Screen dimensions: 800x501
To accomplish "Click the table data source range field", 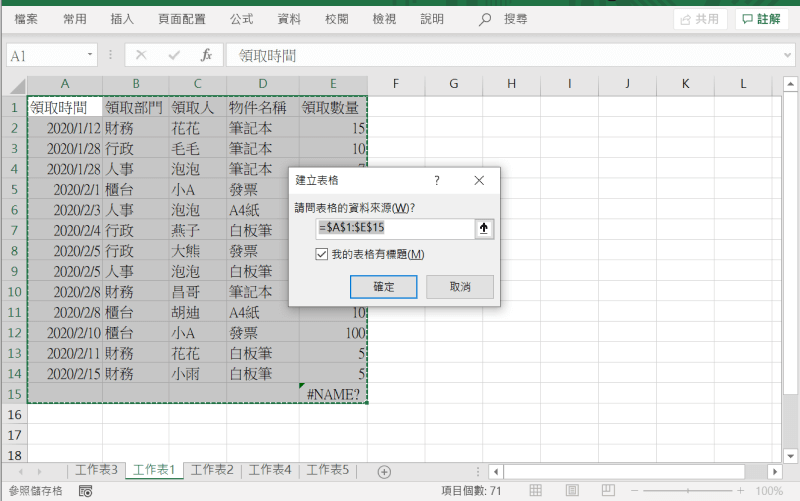I will coord(395,228).
